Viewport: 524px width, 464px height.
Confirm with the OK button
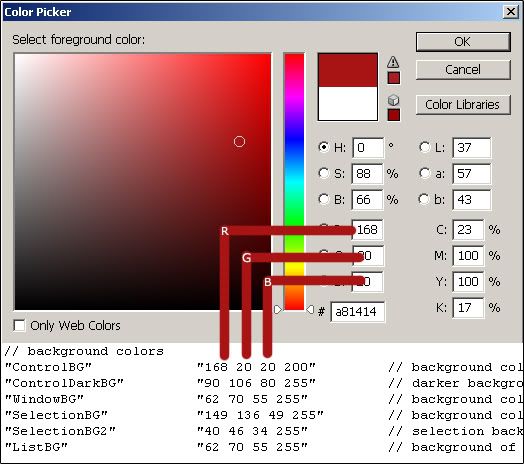coord(463,42)
